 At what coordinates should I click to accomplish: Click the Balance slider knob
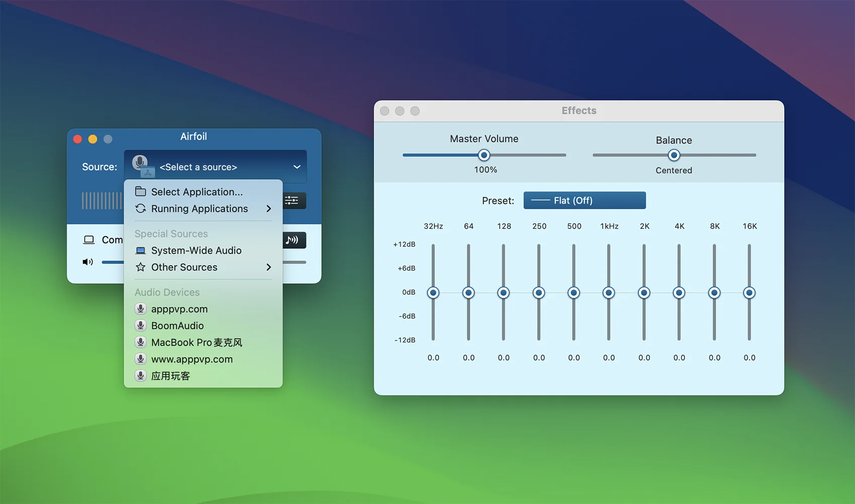coord(674,155)
